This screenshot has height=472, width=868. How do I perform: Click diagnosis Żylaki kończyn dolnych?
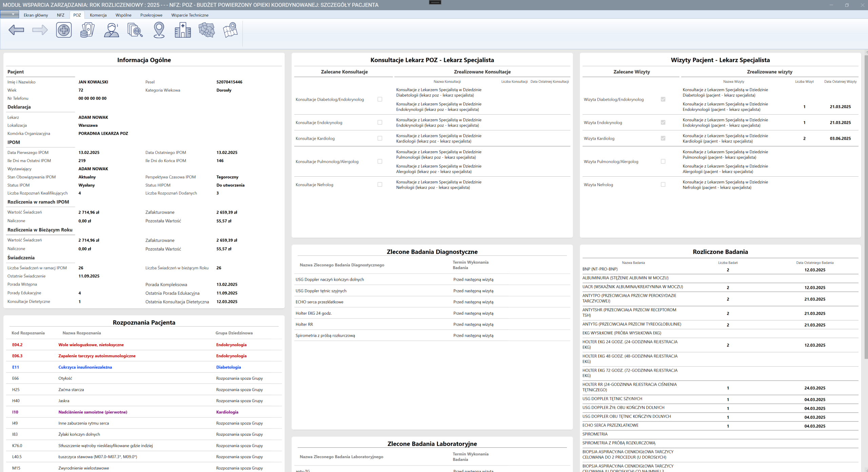click(79, 434)
